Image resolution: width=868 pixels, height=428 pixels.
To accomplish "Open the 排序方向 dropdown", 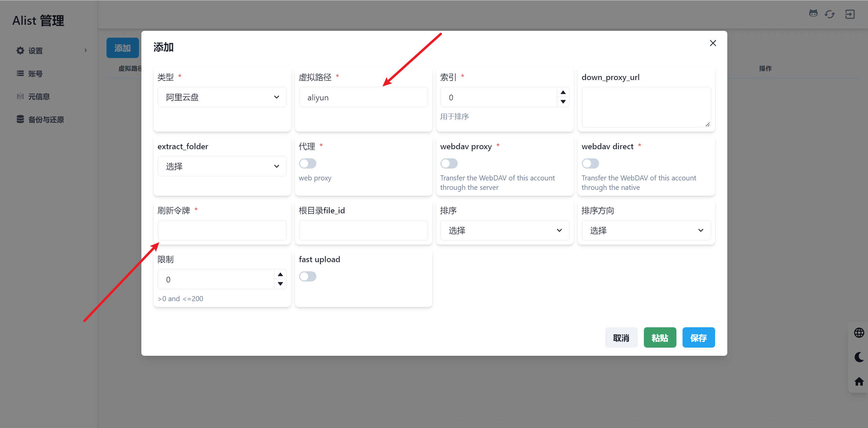I will tap(646, 231).
